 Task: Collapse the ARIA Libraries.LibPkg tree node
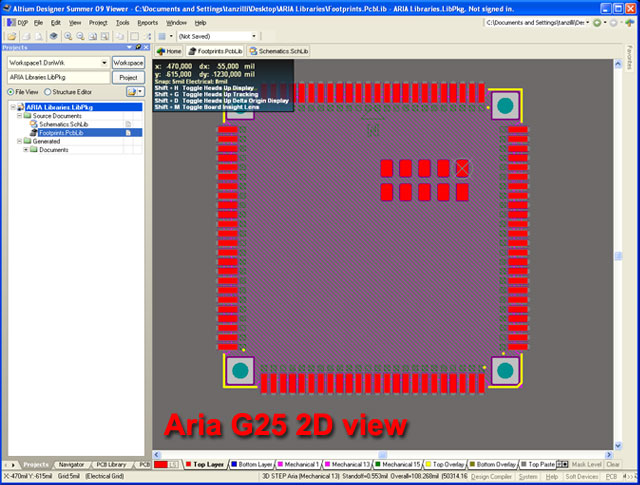(x=13, y=107)
